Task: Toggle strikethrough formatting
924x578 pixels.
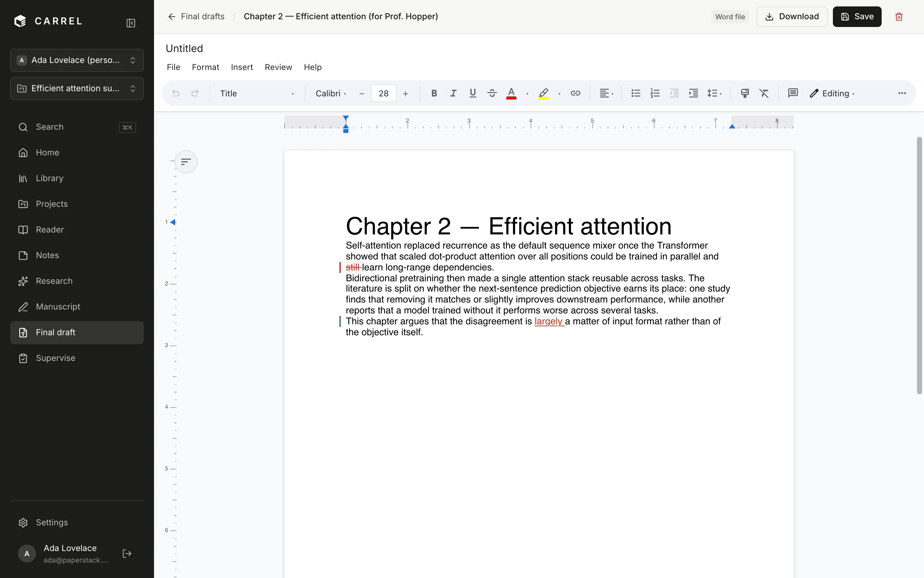Action: pos(492,93)
